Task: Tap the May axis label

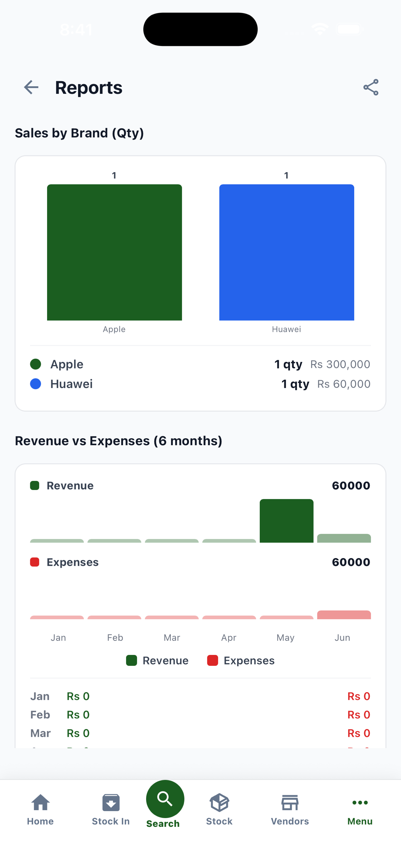Action: 285,637
